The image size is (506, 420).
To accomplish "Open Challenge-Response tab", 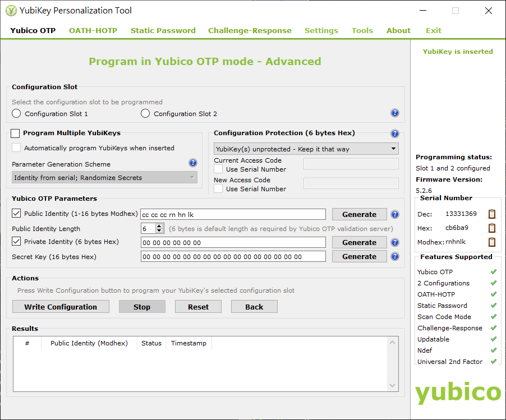I will tap(250, 31).
